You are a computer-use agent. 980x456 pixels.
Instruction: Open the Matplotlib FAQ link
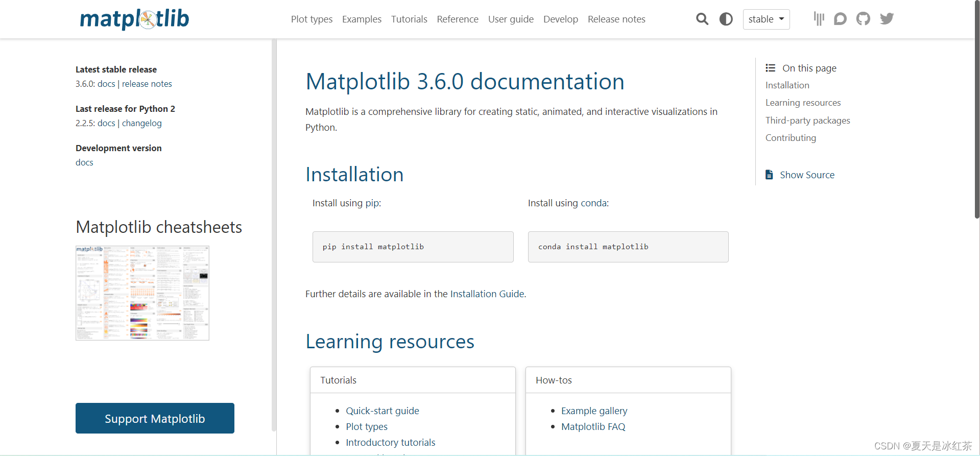click(593, 427)
